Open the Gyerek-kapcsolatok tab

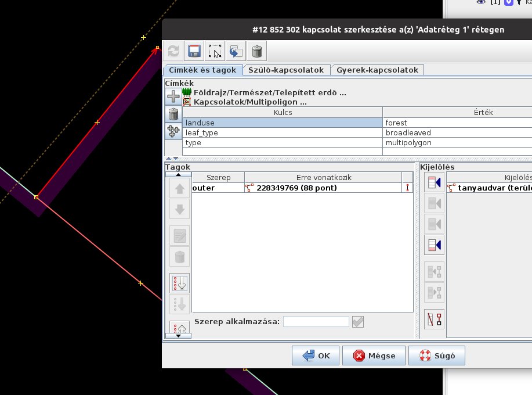[377, 70]
